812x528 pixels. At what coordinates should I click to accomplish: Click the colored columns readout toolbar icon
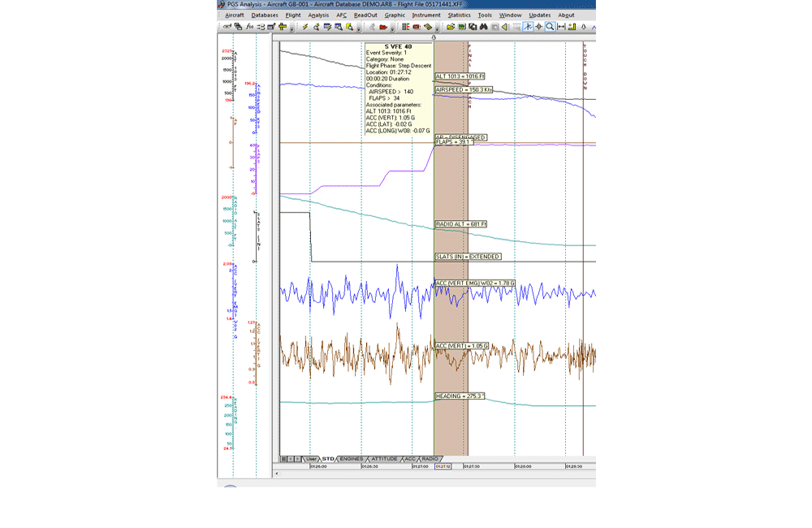click(405, 27)
